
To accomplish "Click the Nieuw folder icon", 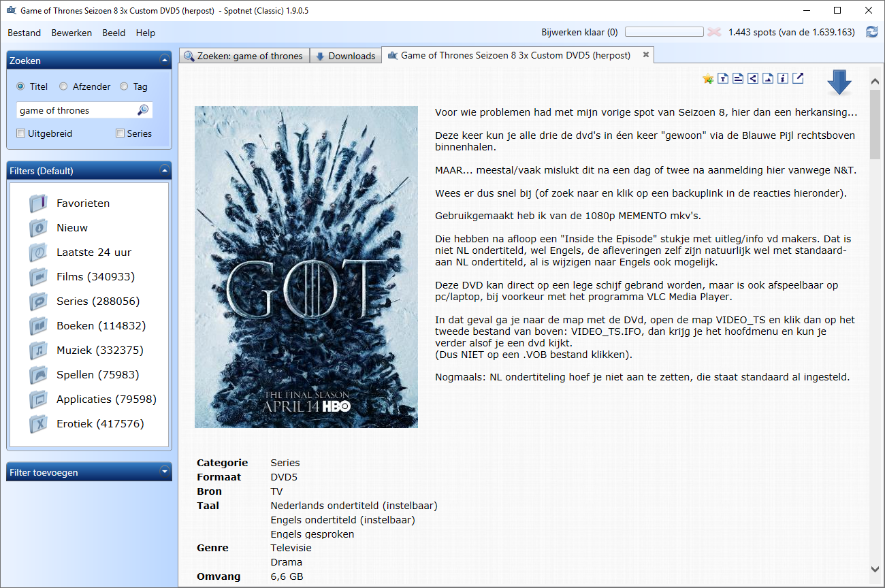I will [x=38, y=227].
